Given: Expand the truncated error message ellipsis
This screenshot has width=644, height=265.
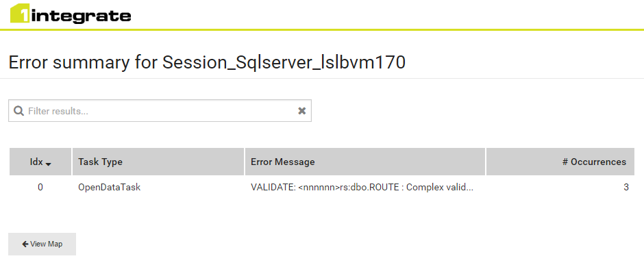Looking at the screenshot, I should pos(470,190).
